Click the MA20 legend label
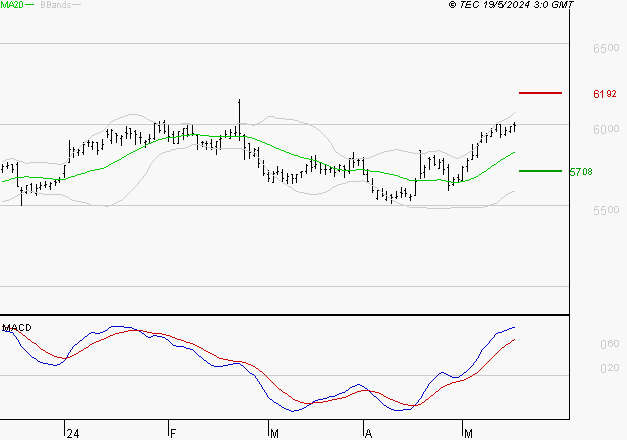This screenshot has height=440, width=627. coord(12,5)
